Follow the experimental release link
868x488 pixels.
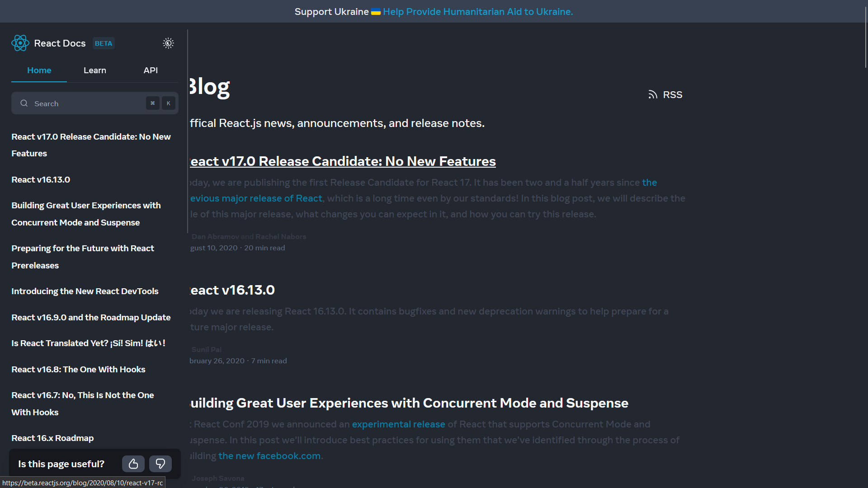(x=398, y=424)
